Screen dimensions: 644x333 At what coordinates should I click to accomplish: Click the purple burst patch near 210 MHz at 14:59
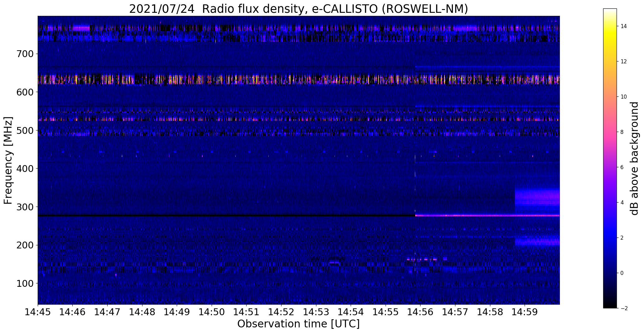point(537,241)
